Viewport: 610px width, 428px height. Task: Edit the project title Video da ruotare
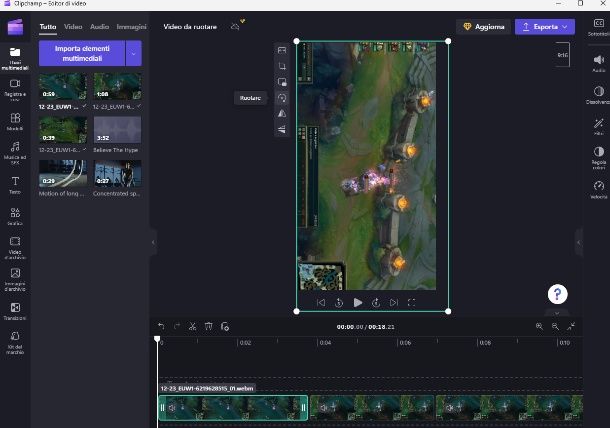coord(190,26)
